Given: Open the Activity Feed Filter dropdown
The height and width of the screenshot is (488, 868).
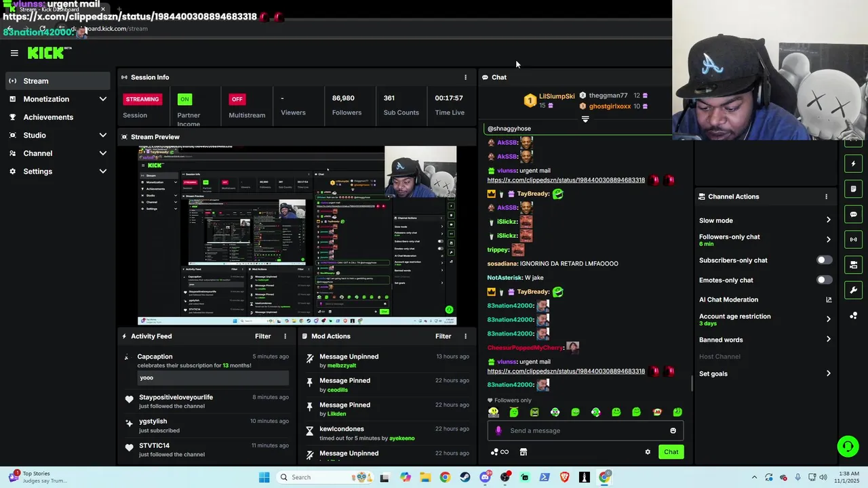Looking at the screenshot, I should click(x=262, y=336).
